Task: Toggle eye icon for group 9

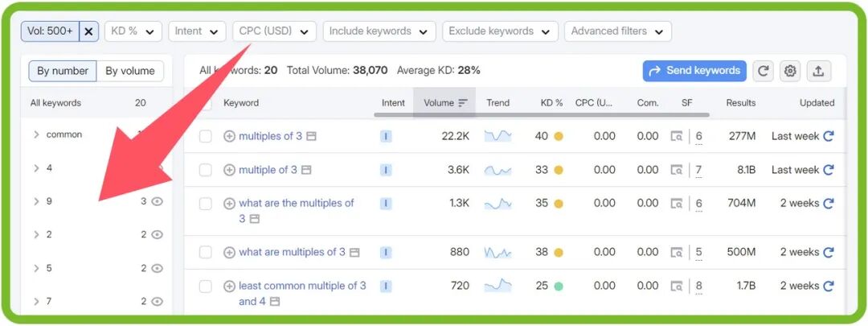Action: pos(158,201)
